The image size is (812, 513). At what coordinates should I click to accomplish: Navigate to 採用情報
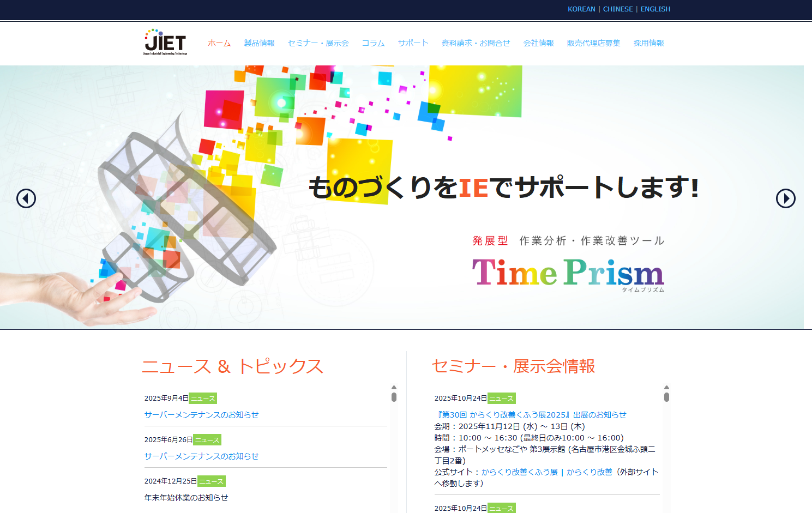point(648,43)
